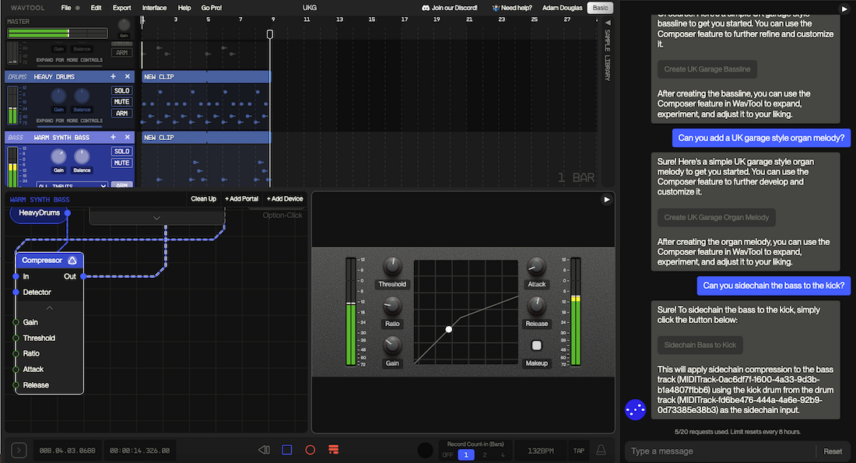Open the File menu

66,8
